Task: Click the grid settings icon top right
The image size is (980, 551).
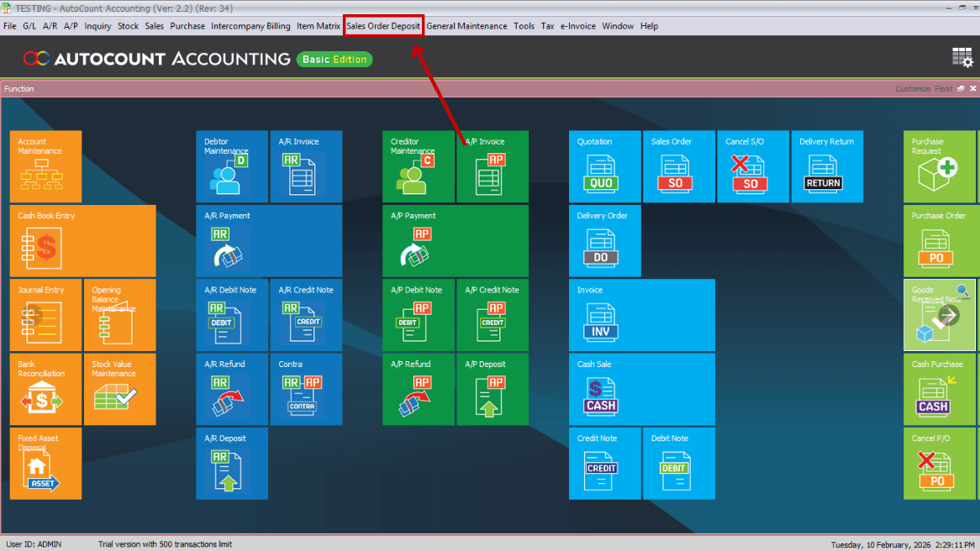Action: [961, 55]
